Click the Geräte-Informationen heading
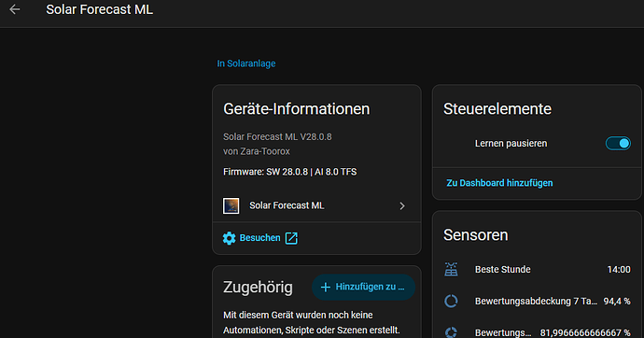 point(296,109)
